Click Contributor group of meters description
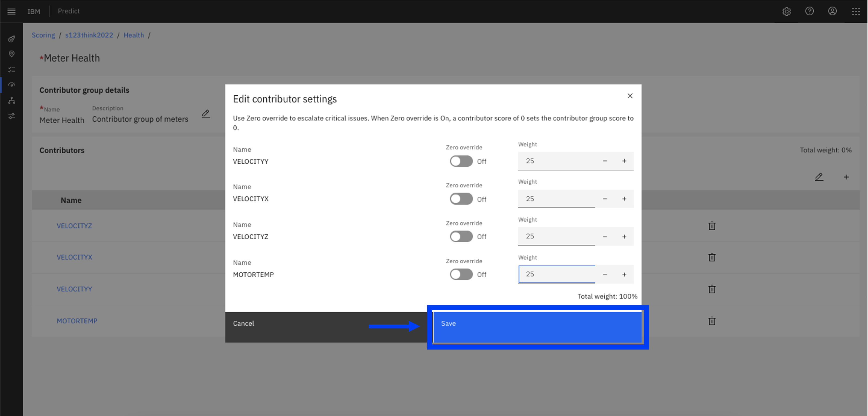The height and width of the screenshot is (416, 868). tap(140, 119)
